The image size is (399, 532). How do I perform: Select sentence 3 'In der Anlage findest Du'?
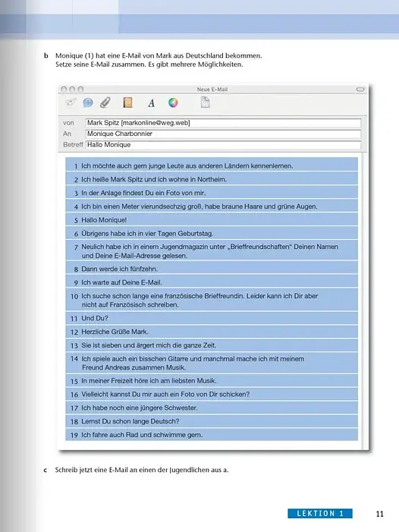(x=212, y=193)
